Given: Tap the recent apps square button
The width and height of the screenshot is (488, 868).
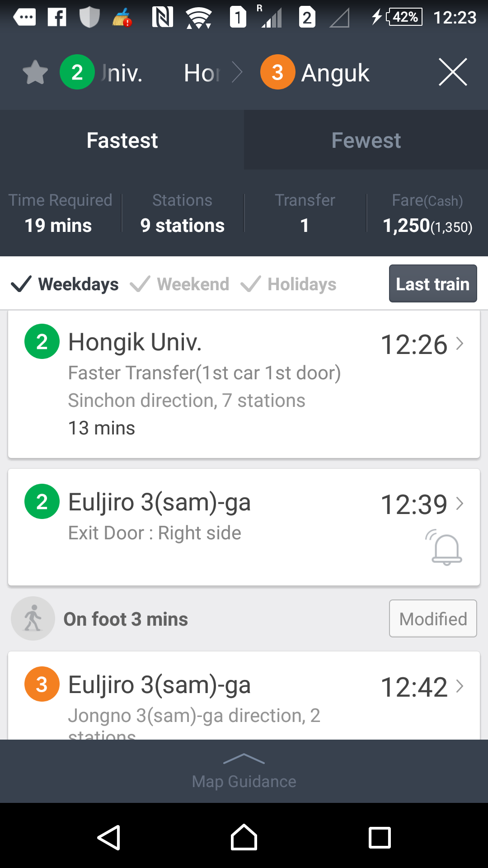Looking at the screenshot, I should coord(380,838).
